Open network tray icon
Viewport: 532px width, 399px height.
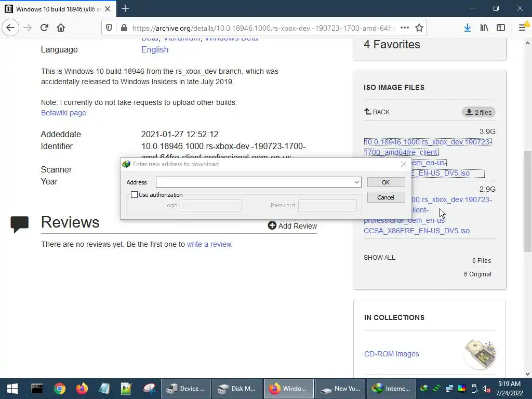coord(449,389)
